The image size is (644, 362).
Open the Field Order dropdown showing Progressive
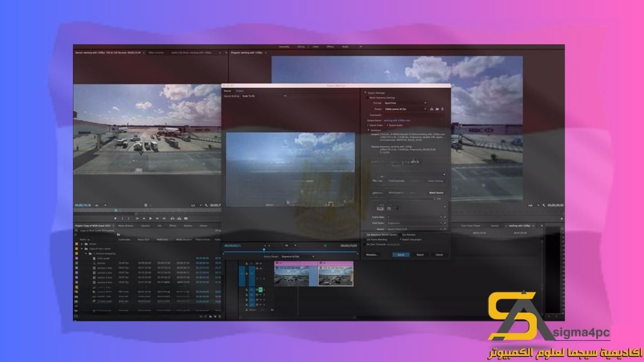coord(415,223)
